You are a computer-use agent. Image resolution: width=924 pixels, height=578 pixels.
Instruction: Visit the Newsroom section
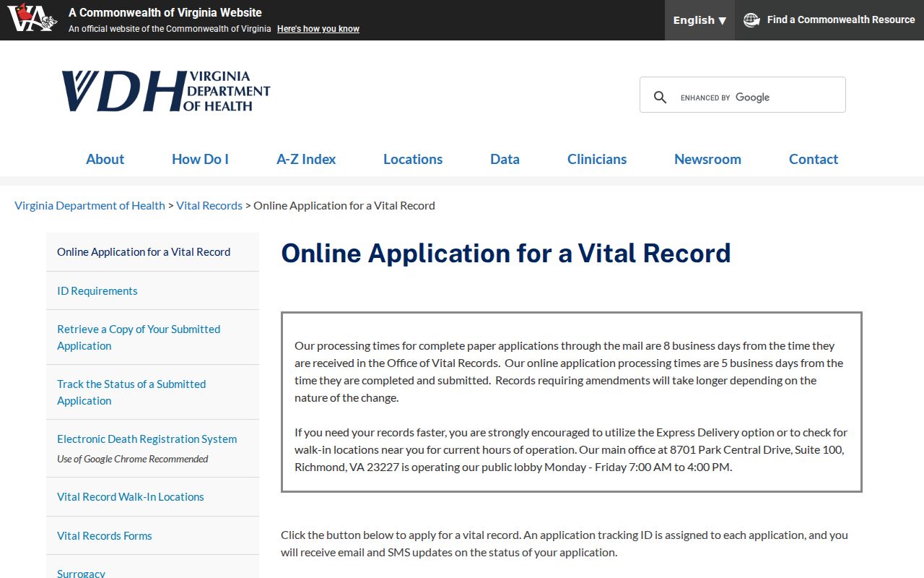(x=707, y=159)
